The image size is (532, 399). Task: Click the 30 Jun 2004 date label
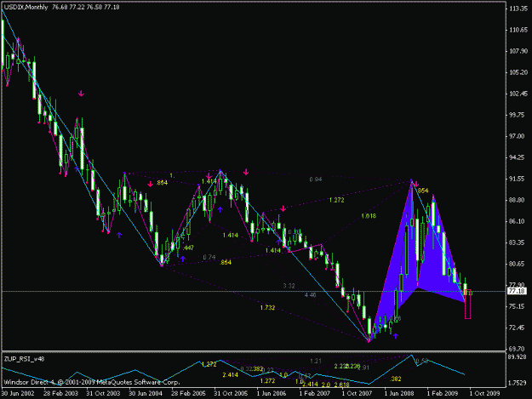(x=146, y=393)
